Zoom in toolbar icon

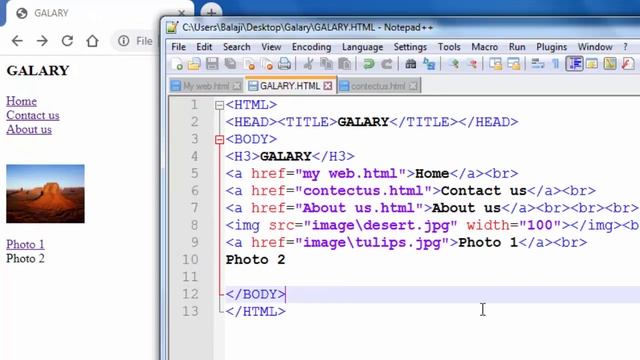tap(453, 64)
